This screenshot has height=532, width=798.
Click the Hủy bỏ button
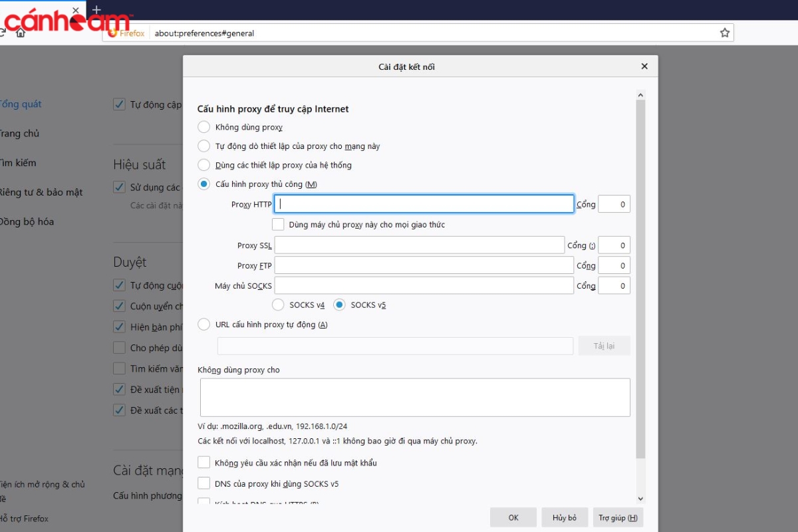(x=565, y=517)
